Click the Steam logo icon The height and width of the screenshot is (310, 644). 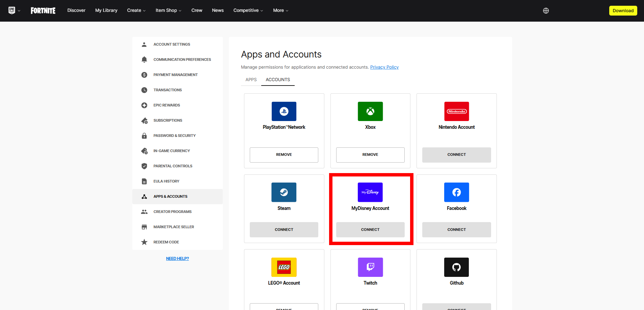284,192
